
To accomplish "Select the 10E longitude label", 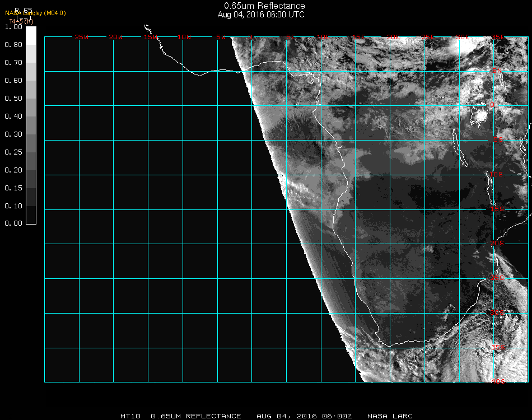I will 324,37.
